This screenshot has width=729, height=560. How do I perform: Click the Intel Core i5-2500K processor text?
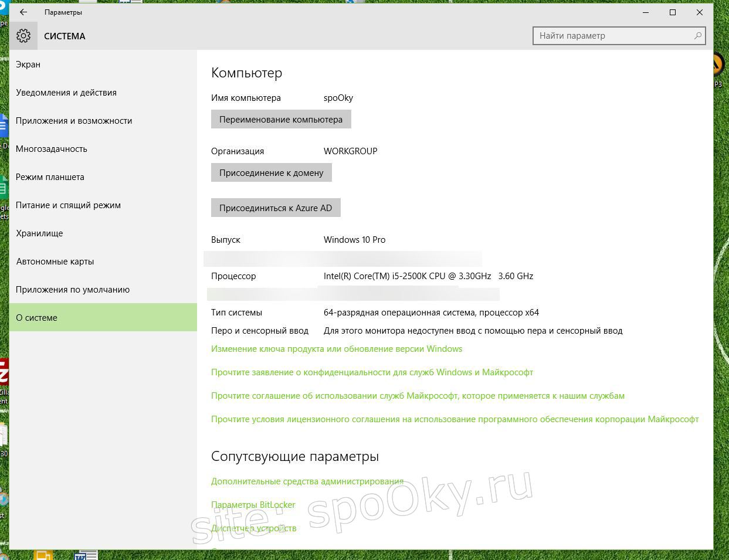click(429, 276)
